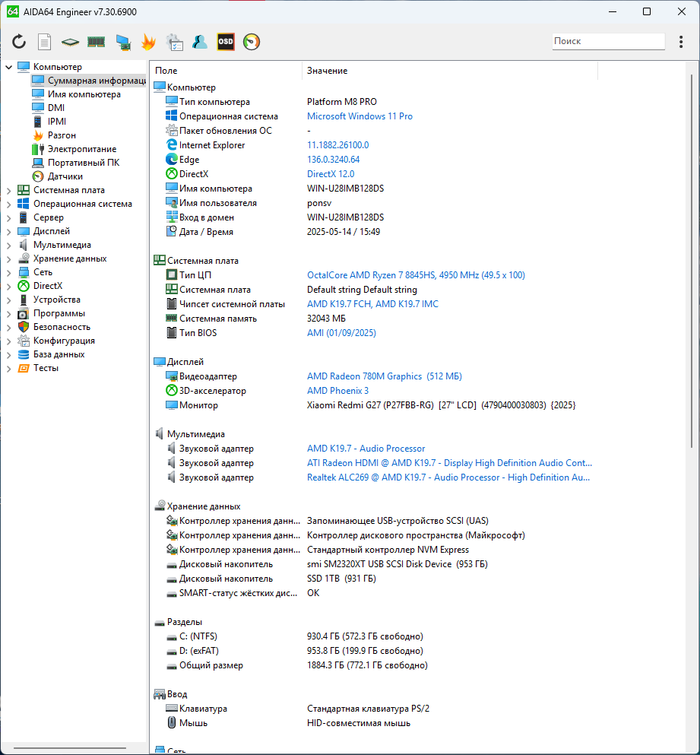Select Разгон in the sidebar tree
This screenshot has width=700, height=755.
click(x=62, y=135)
